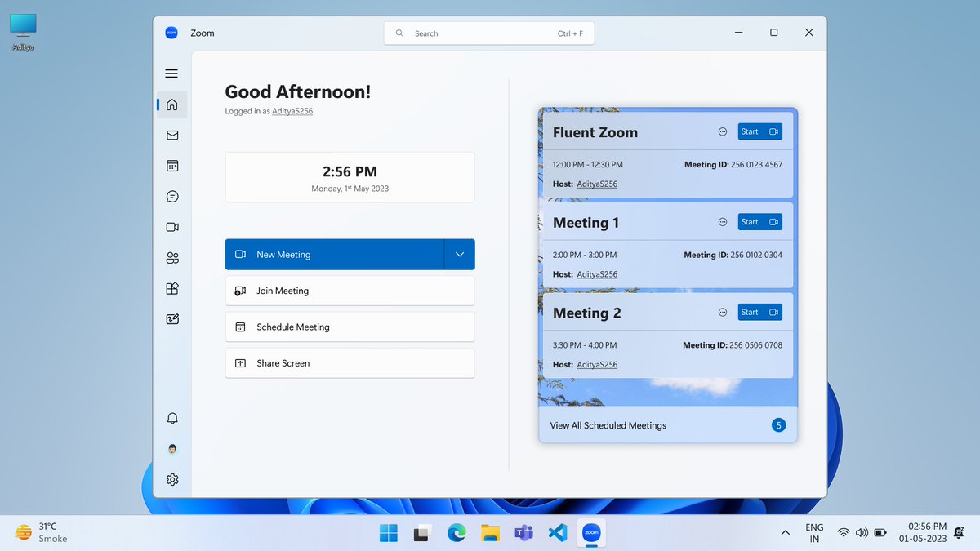Open the notifications bell icon

[171, 418]
